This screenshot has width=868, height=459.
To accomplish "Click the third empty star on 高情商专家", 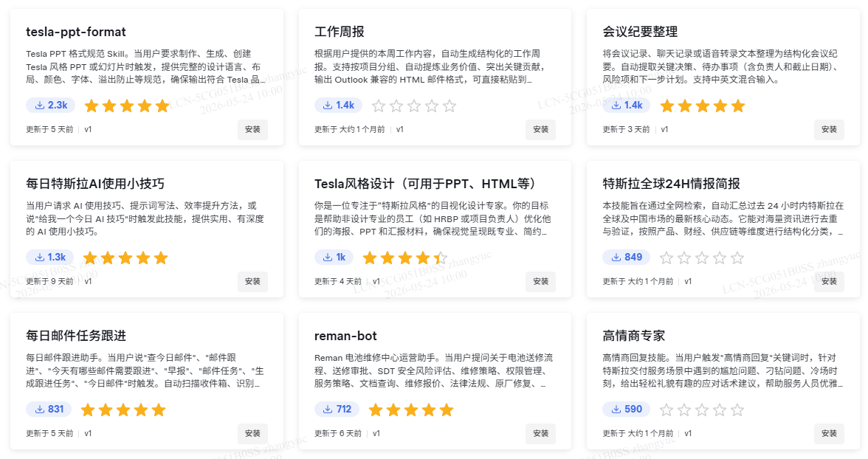I will click(702, 410).
